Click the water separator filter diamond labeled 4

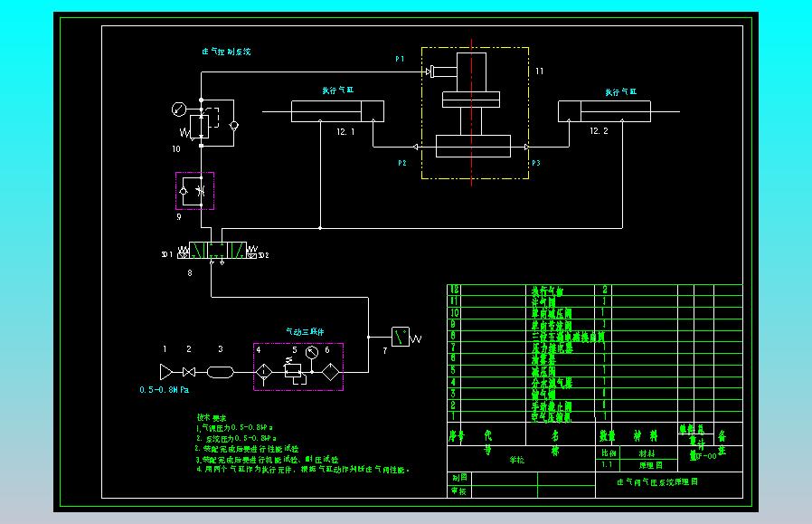264,372
